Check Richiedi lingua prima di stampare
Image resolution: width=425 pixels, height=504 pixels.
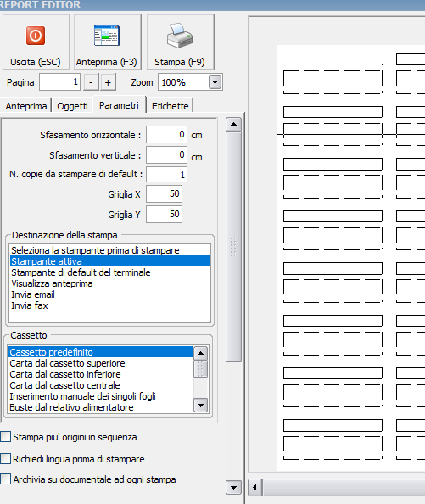(5, 459)
